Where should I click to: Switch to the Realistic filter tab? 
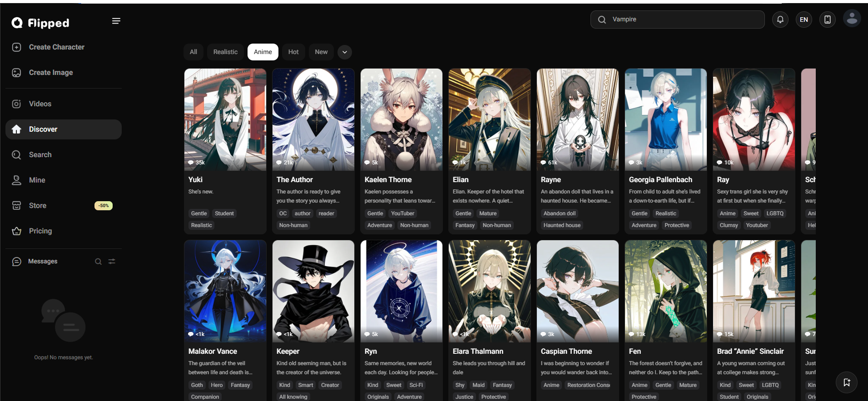225,52
